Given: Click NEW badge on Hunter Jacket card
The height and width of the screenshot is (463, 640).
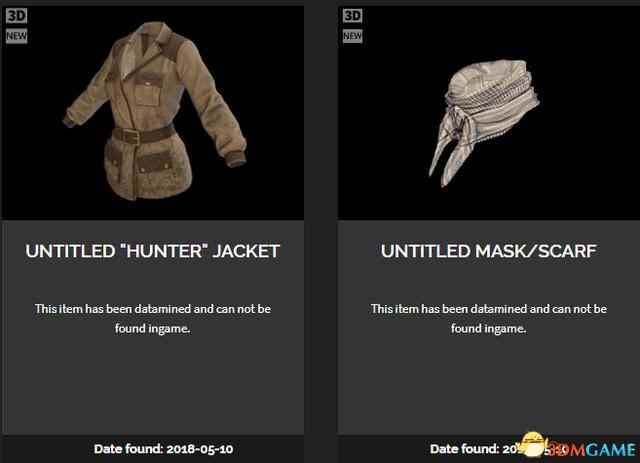Looking at the screenshot, I should click(16, 36).
